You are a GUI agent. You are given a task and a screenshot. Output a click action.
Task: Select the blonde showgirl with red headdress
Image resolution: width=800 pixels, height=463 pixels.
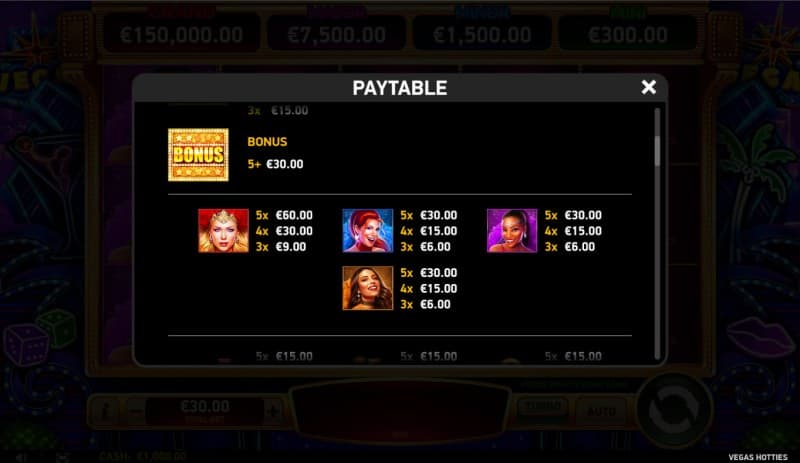tap(223, 231)
